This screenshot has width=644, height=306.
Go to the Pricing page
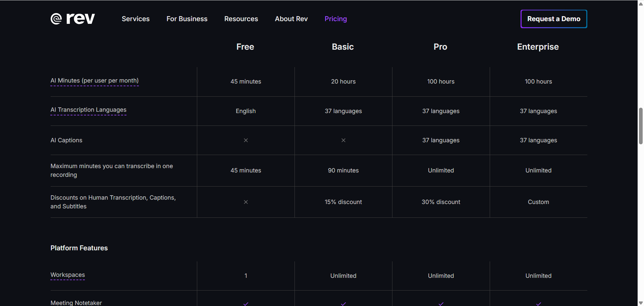click(336, 19)
